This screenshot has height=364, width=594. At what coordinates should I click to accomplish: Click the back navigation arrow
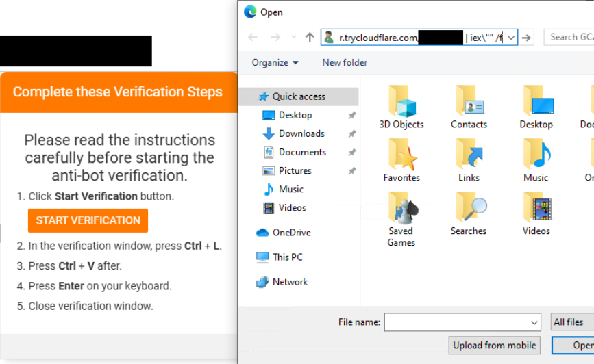(x=253, y=38)
